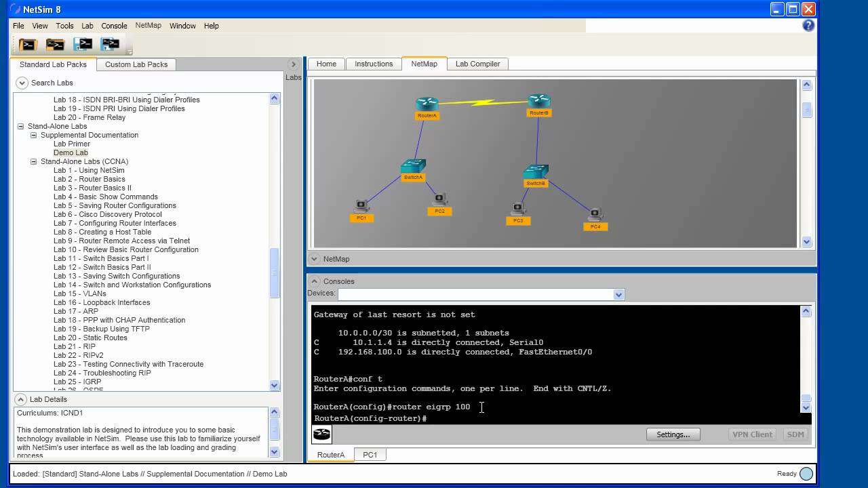Image resolution: width=868 pixels, height=488 pixels.
Task: Open the File menu
Action: [18, 26]
